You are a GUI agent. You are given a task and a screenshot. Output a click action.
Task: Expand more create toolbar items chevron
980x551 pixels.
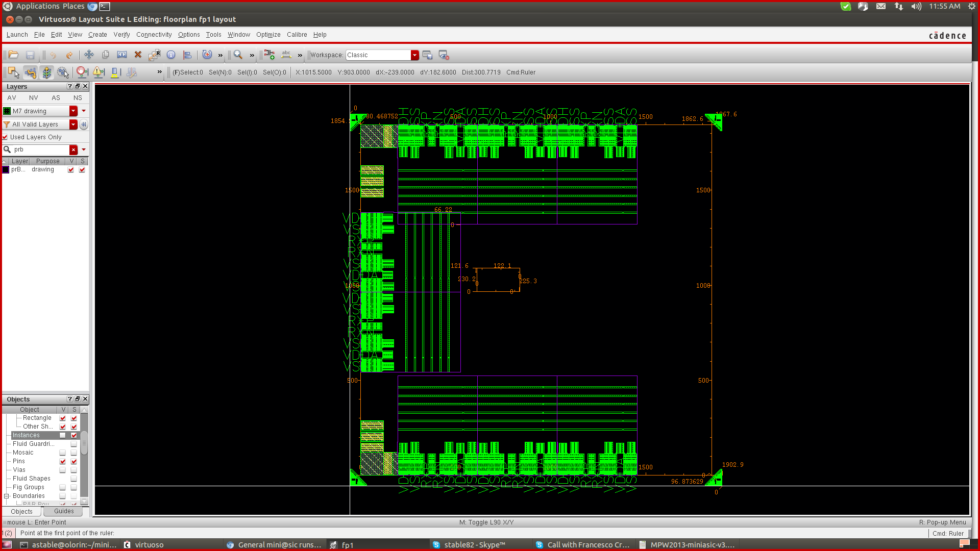click(300, 55)
